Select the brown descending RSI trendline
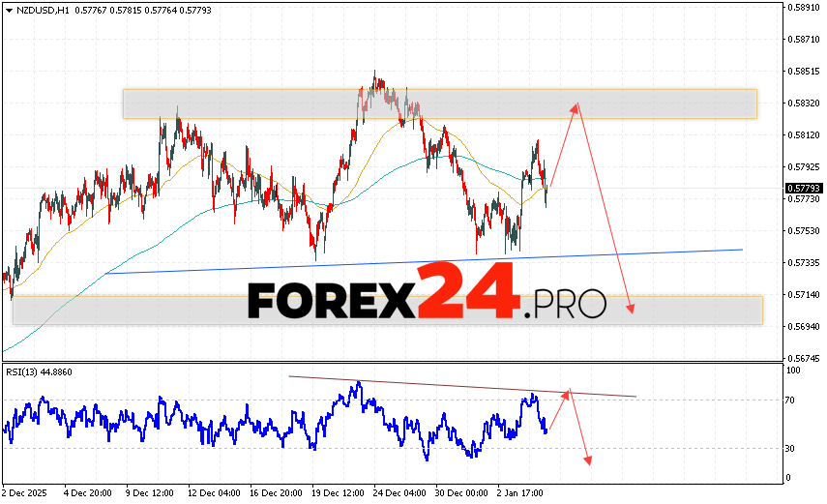 click(464, 385)
